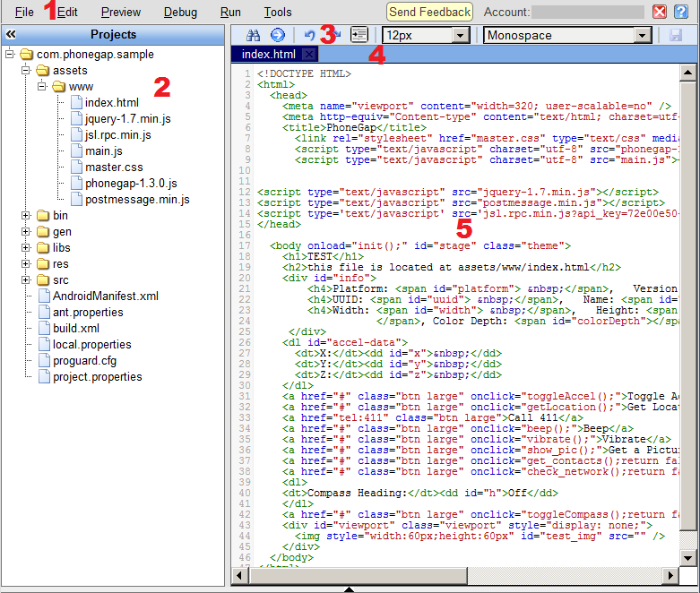Select master.css file in tree
700x593 pixels.
(115, 167)
